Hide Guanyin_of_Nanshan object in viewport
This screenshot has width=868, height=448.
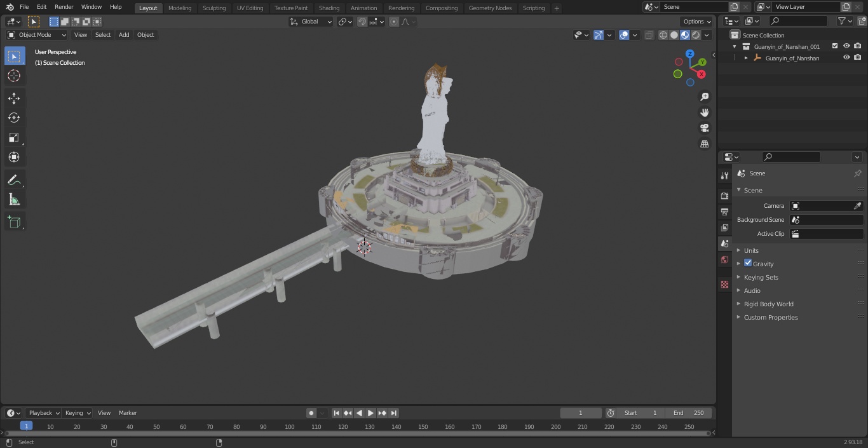pyautogui.click(x=846, y=57)
